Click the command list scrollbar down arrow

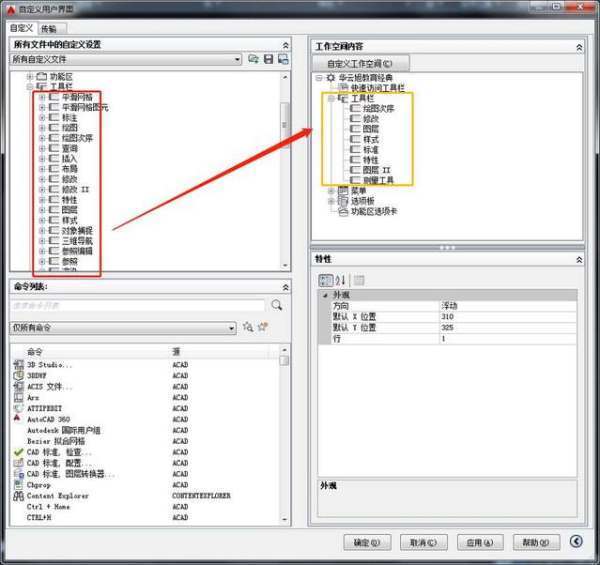(x=284, y=519)
